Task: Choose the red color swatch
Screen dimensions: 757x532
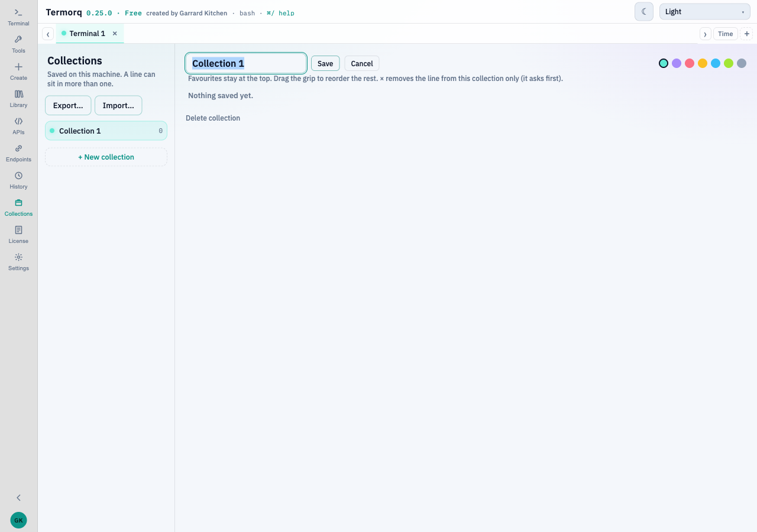Action: pyautogui.click(x=690, y=63)
